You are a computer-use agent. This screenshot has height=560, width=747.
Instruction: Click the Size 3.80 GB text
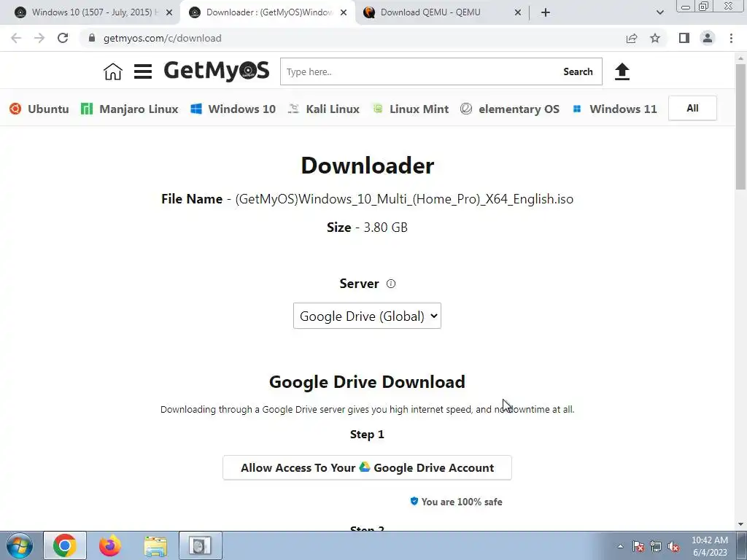[367, 227]
